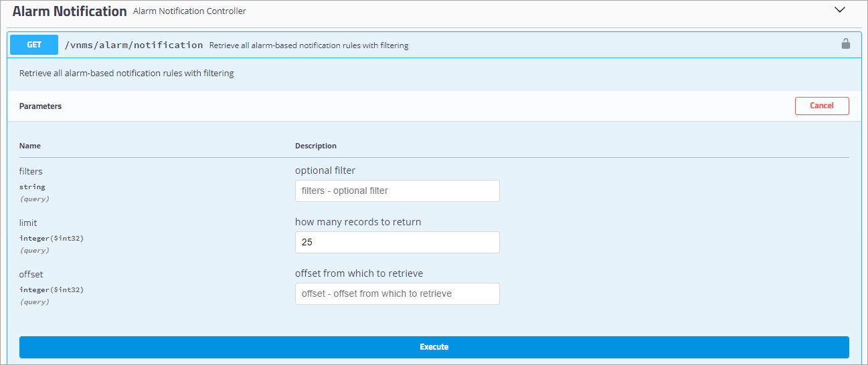The height and width of the screenshot is (365, 868).
Task: Click the limit parameter name
Action: point(29,223)
